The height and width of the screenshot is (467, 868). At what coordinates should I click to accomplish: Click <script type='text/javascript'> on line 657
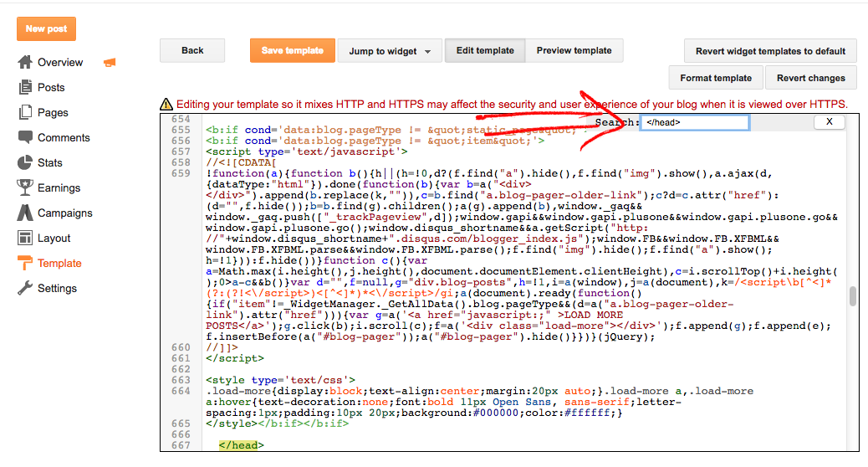click(306, 151)
